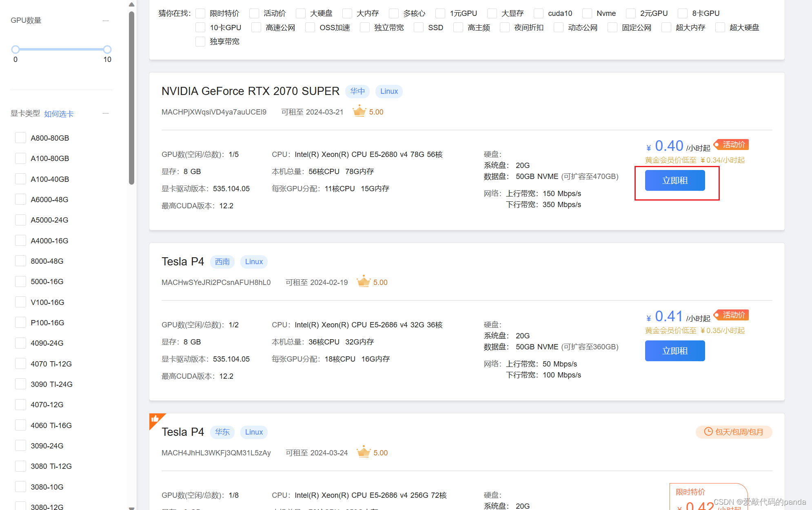Check the A800-80GB card type
Viewport: 812px width, 510px height.
tap(20, 138)
